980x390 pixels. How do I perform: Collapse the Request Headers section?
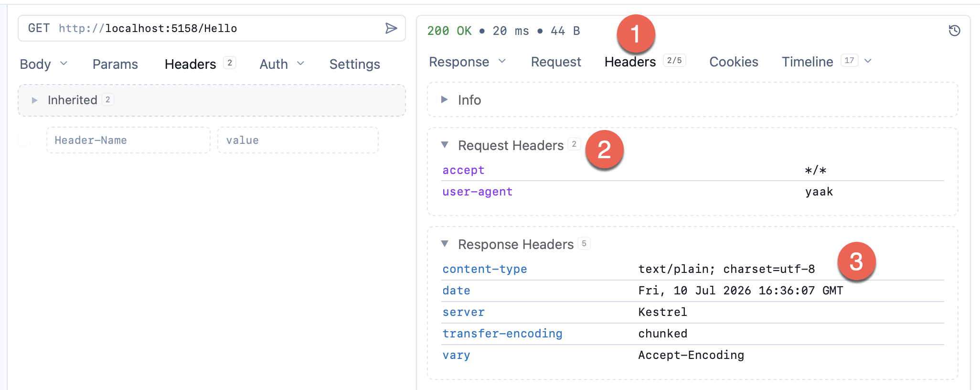445,145
